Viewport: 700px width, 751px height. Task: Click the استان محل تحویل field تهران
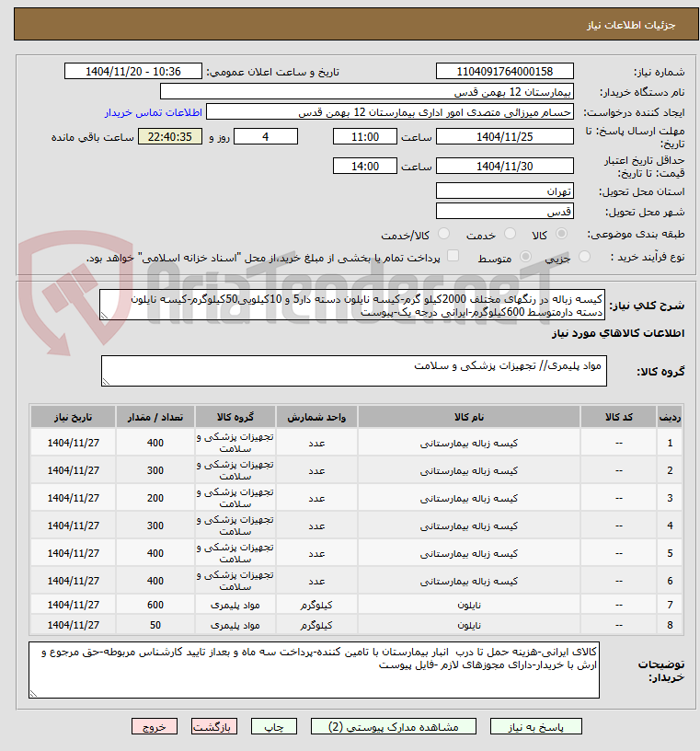tap(505, 191)
